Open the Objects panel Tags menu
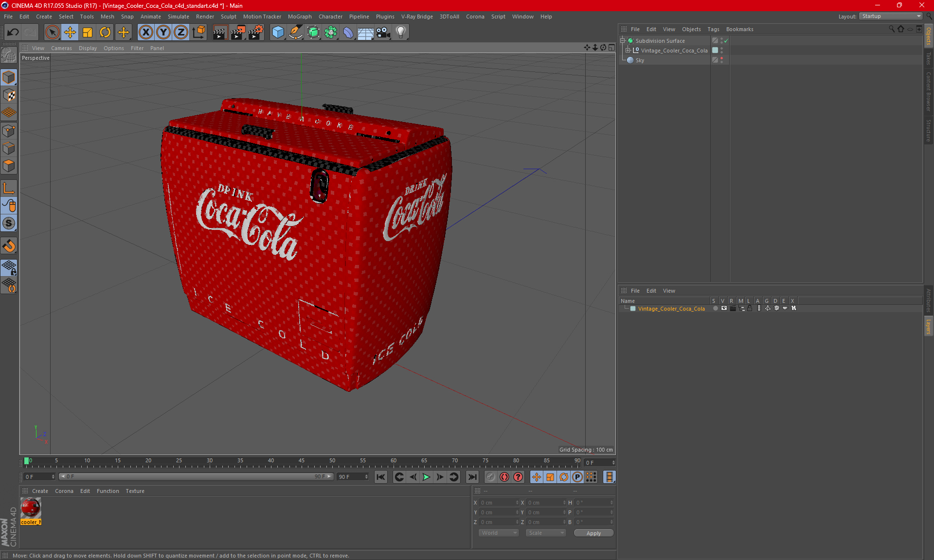This screenshot has height=560, width=934. [x=713, y=29]
